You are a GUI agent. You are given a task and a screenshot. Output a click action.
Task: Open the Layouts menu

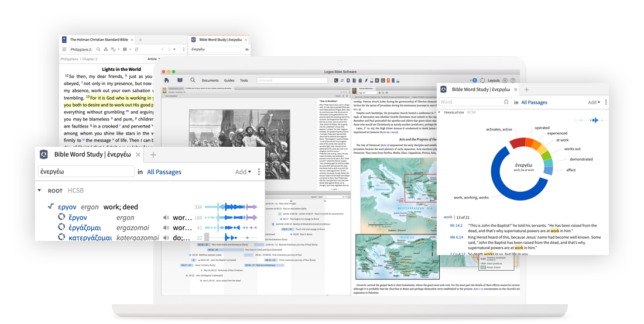[x=494, y=80]
